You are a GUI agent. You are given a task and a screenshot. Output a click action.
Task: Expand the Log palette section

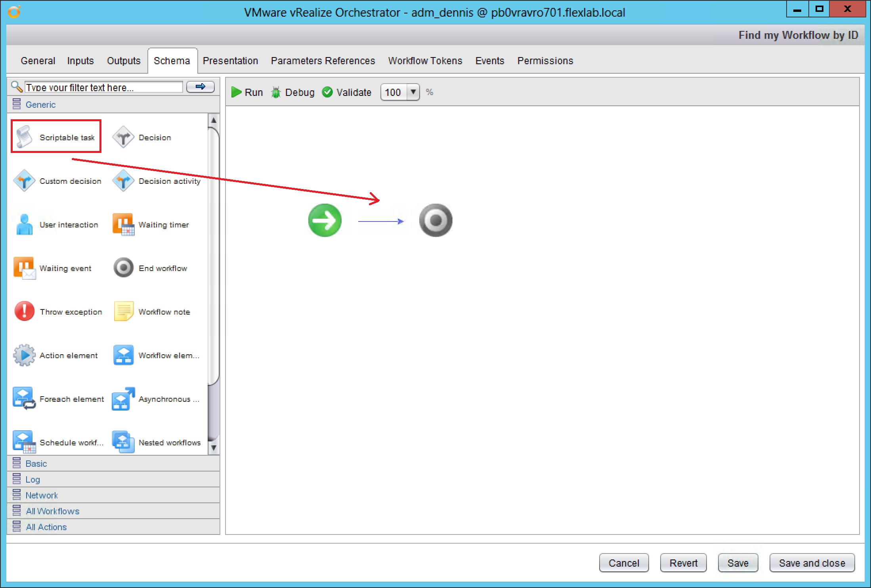coord(113,479)
